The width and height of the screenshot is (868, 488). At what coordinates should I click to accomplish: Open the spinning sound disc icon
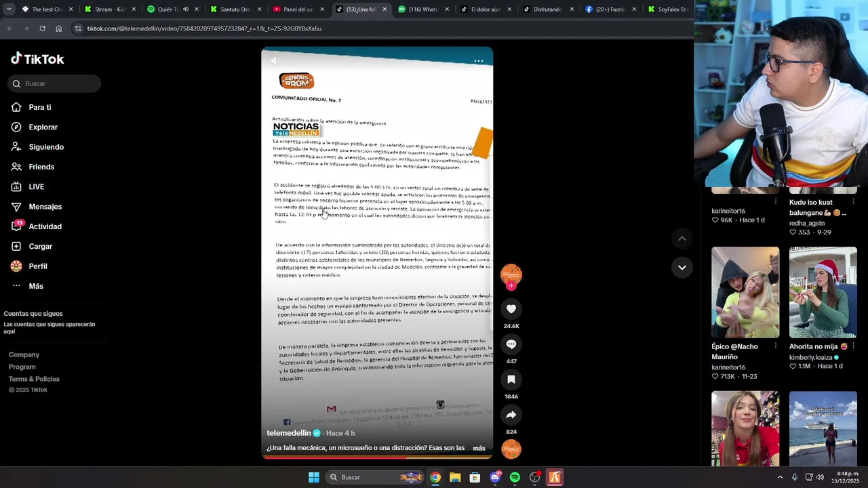pyautogui.click(x=511, y=449)
